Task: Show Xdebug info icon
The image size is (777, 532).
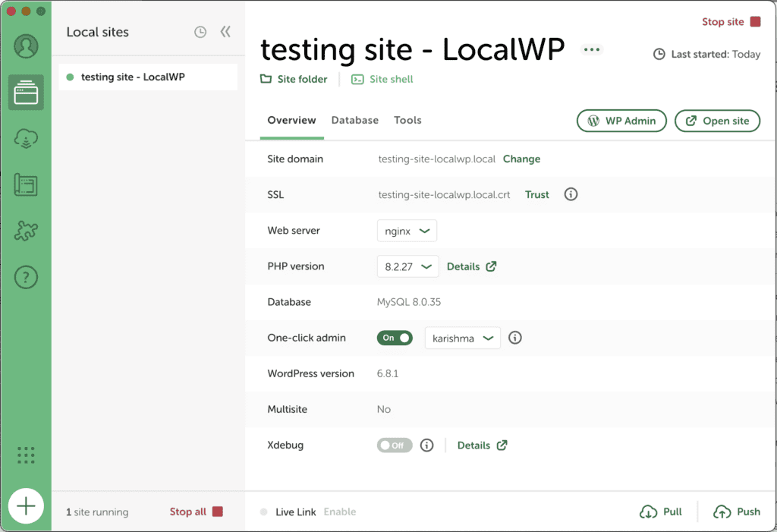Action: pos(426,445)
